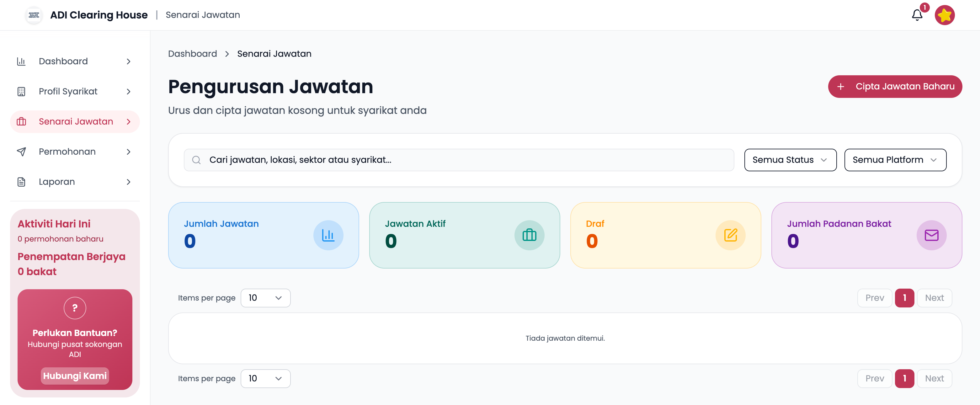Click the notification bell icon
Screen dimensions: 980x405
917,15
